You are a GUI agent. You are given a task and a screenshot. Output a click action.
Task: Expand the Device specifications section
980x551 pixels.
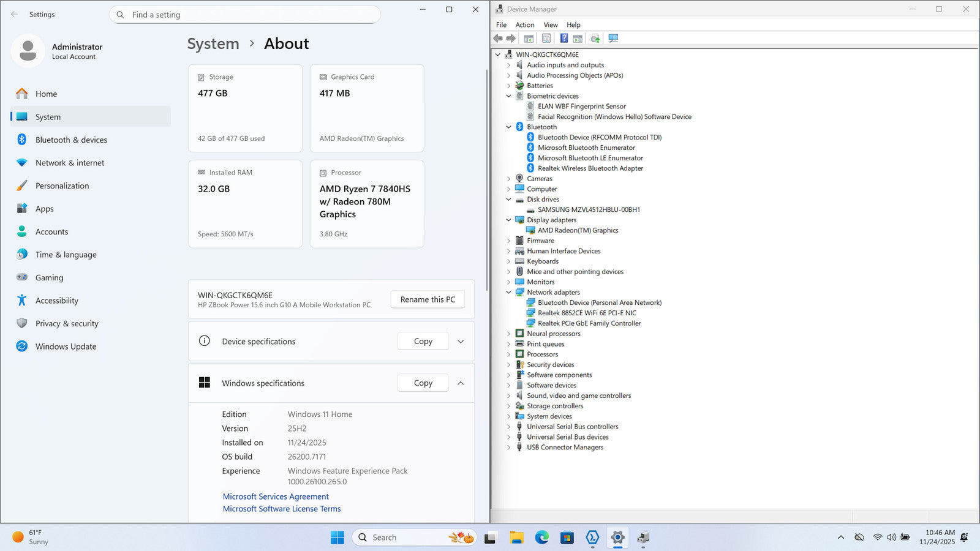click(461, 342)
